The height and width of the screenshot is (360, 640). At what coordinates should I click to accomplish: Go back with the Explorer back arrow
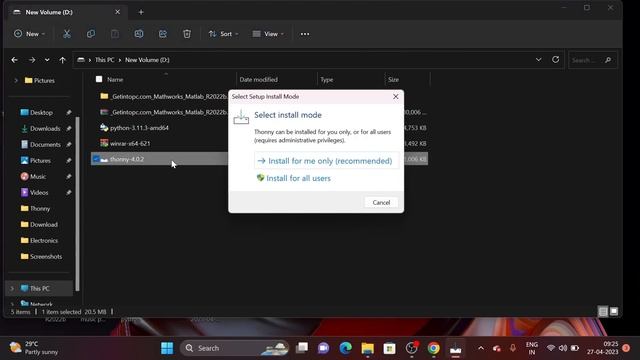coord(14,60)
